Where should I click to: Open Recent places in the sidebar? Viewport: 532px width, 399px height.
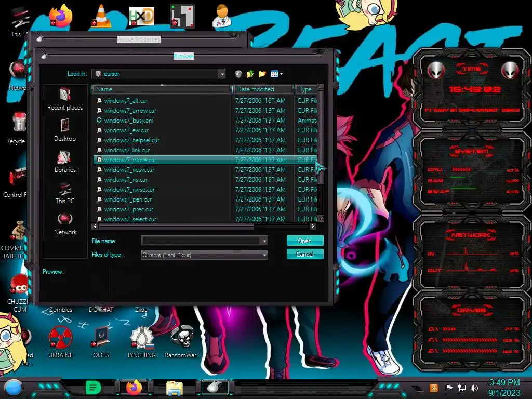[x=65, y=99]
